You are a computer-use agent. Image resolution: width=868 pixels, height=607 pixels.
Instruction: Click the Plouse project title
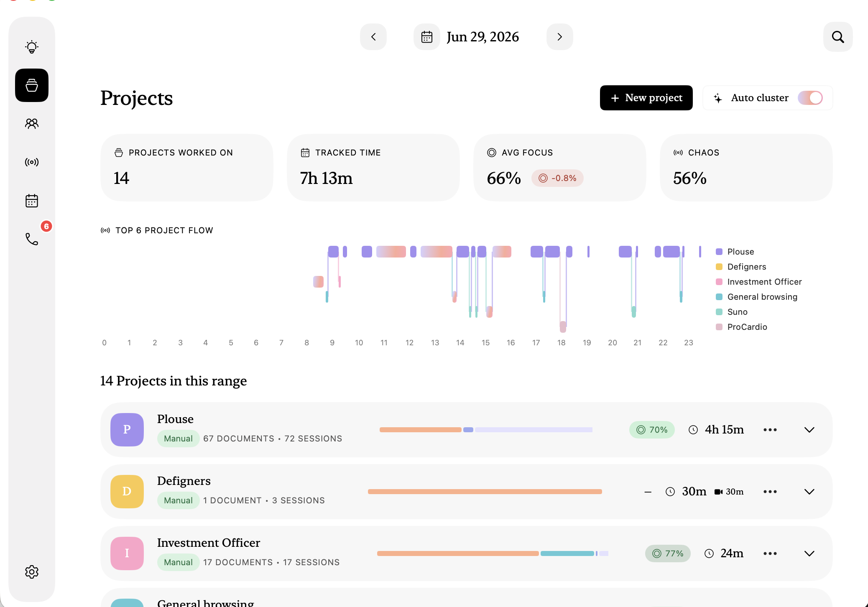pos(175,419)
